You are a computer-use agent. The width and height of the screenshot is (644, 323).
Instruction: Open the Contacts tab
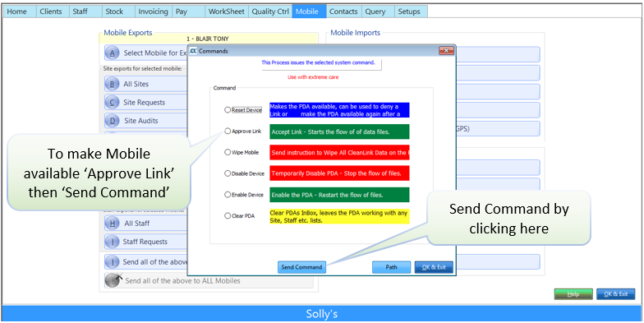pyautogui.click(x=343, y=12)
